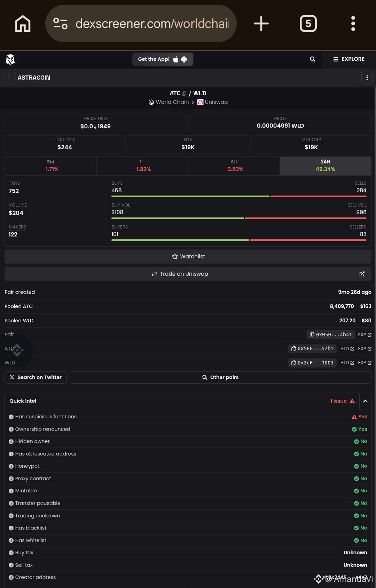The image size is (376, 588).
Task: Click the MKT CAP label
Action: [x=311, y=140]
